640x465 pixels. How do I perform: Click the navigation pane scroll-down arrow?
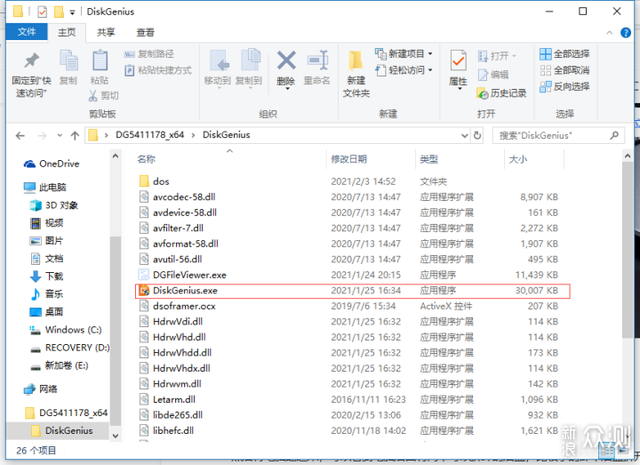(115, 436)
